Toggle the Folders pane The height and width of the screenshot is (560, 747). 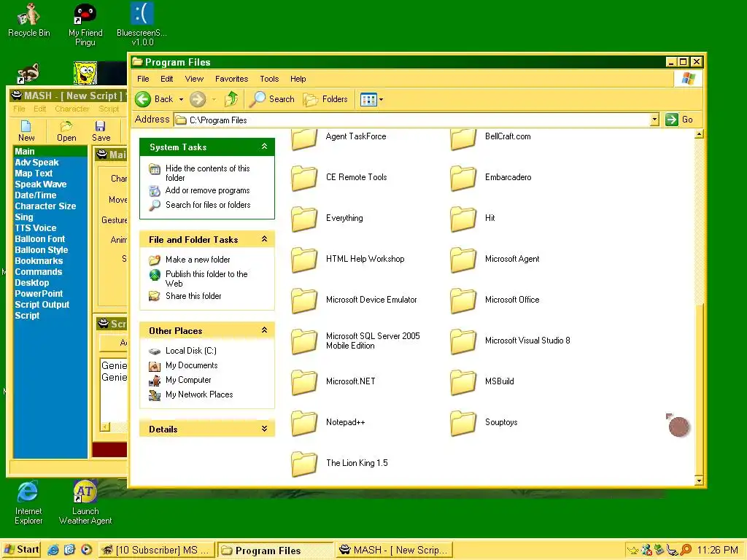click(326, 99)
